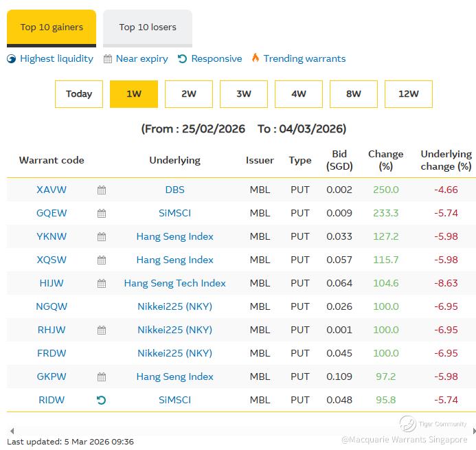Click the Highest liquidity legend icon
Viewport: 476px width, 450px height.
tap(12, 59)
